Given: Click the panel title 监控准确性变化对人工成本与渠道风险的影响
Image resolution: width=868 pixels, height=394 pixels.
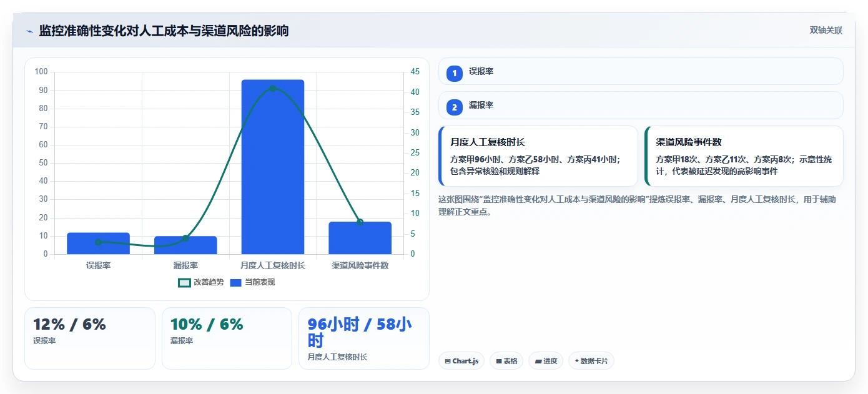Looking at the screenshot, I should [x=164, y=31].
